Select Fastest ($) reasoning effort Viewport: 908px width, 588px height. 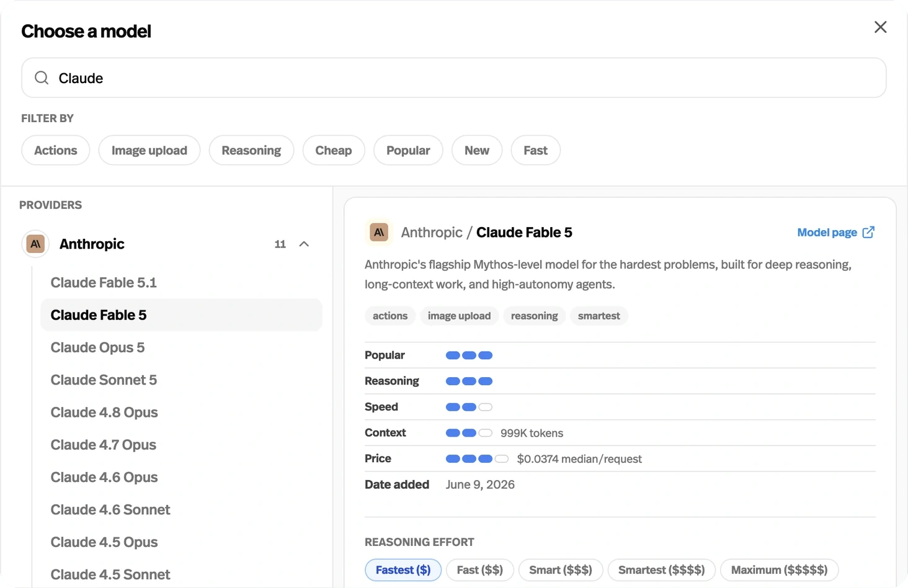403,570
